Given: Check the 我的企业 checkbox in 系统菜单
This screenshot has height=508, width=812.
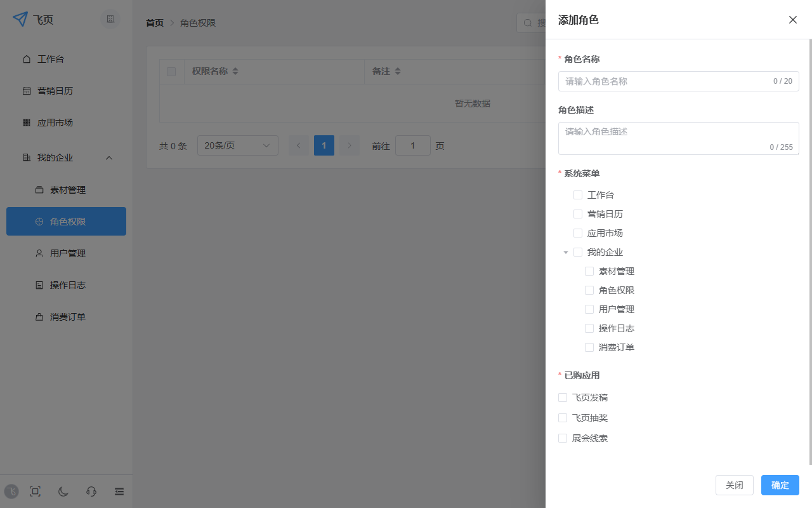Looking at the screenshot, I should click(577, 252).
